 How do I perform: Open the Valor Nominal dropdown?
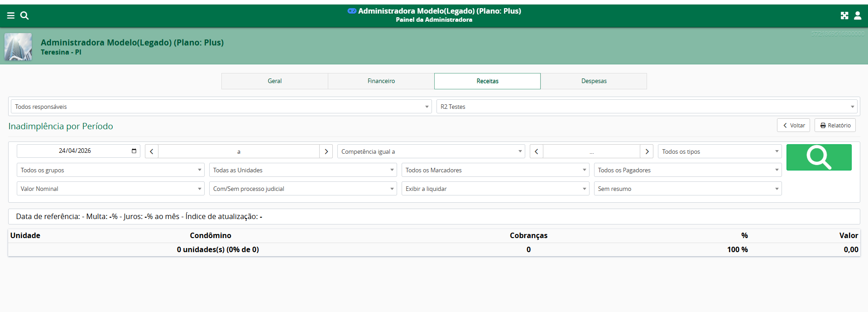point(110,189)
